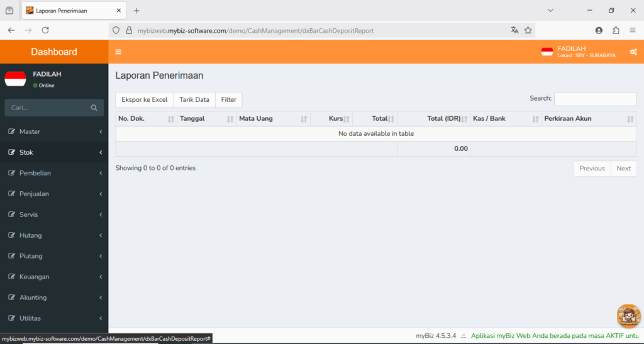Open Utilitas sidebar menu

click(54, 318)
